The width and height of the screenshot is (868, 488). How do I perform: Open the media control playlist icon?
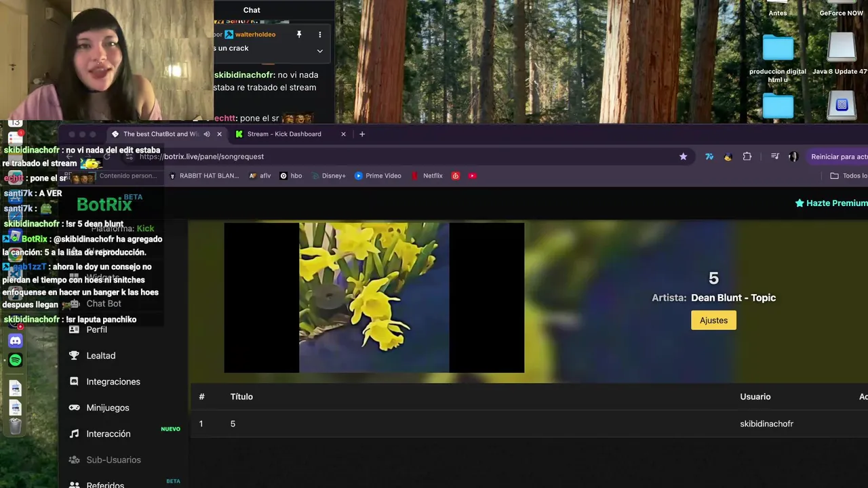(x=774, y=157)
